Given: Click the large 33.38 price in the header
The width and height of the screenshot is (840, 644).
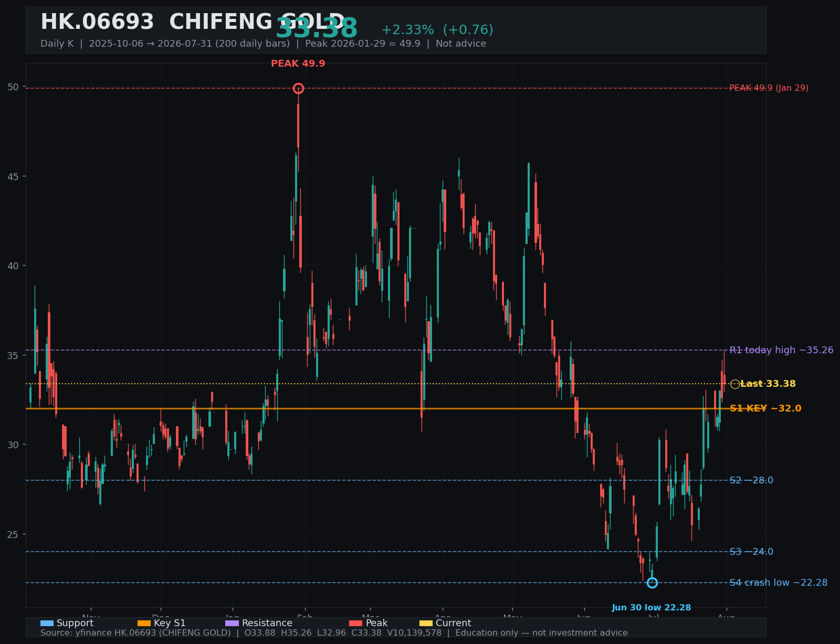Looking at the screenshot, I should click(317, 28).
